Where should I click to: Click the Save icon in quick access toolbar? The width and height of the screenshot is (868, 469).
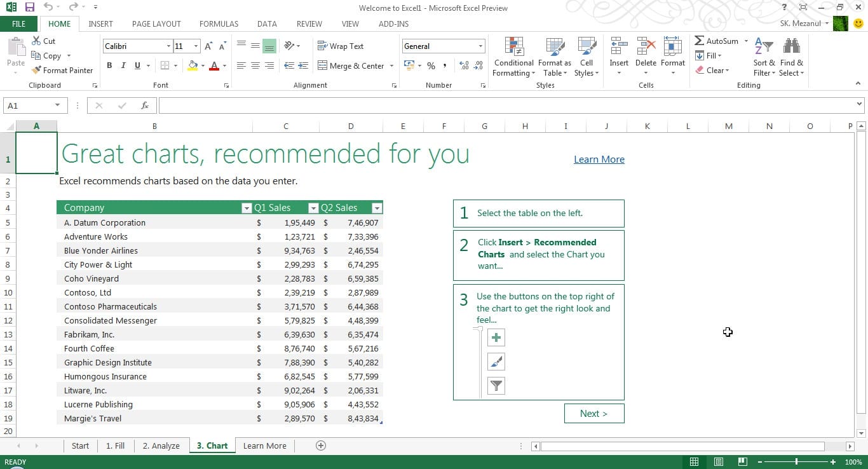click(x=30, y=8)
